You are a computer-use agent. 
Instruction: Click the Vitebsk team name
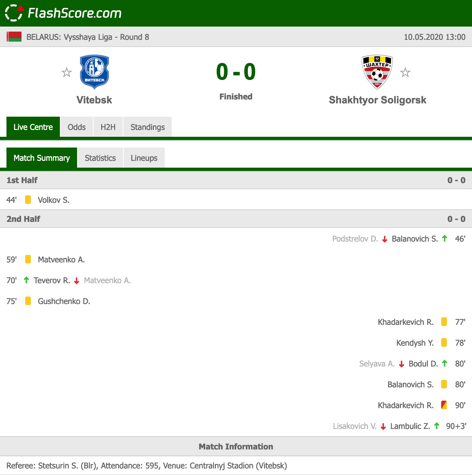click(x=94, y=100)
